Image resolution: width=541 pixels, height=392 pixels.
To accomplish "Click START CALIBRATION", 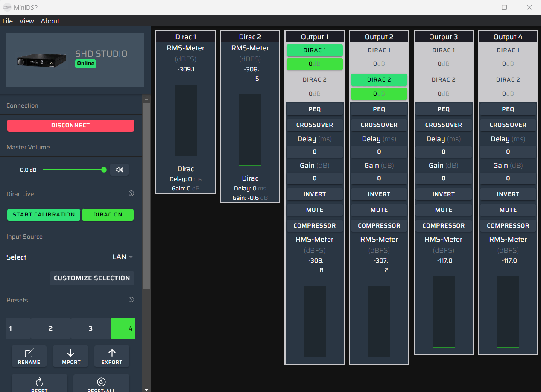I will click(x=44, y=215).
